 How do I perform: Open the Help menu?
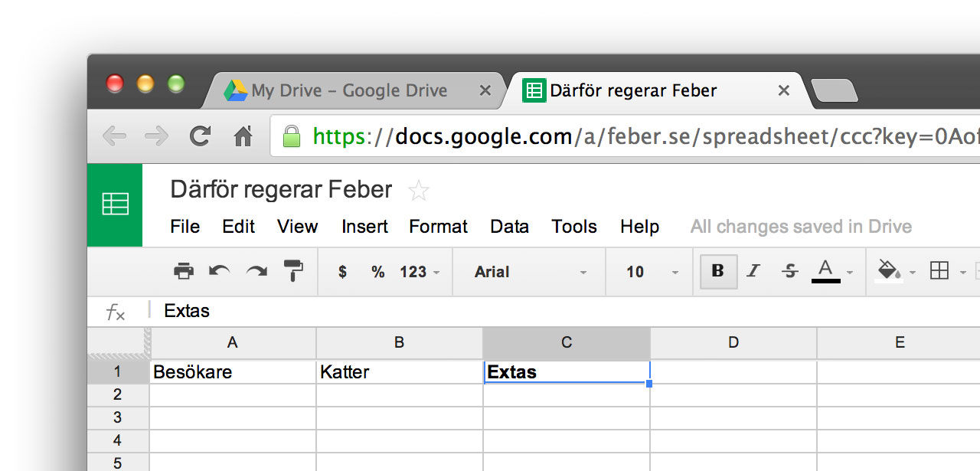[640, 227]
